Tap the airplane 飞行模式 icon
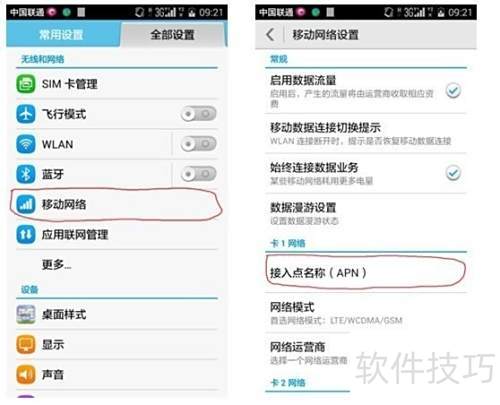Viewport: 500px width, 405px height. click(x=26, y=114)
